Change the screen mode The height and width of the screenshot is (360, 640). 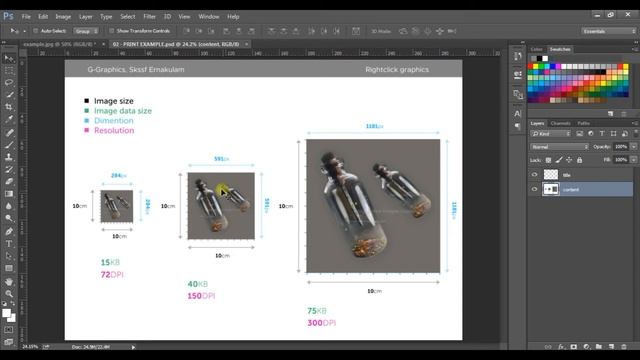click(x=9, y=342)
